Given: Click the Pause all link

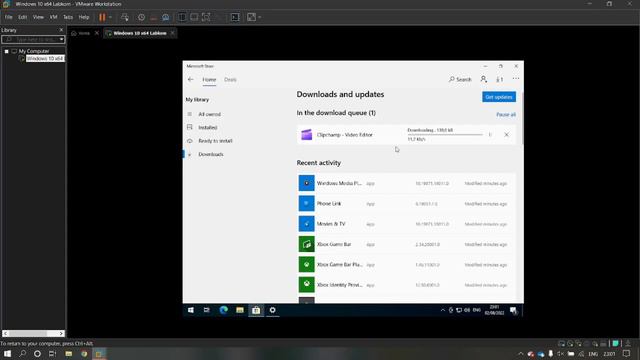Looking at the screenshot, I should [506, 115].
